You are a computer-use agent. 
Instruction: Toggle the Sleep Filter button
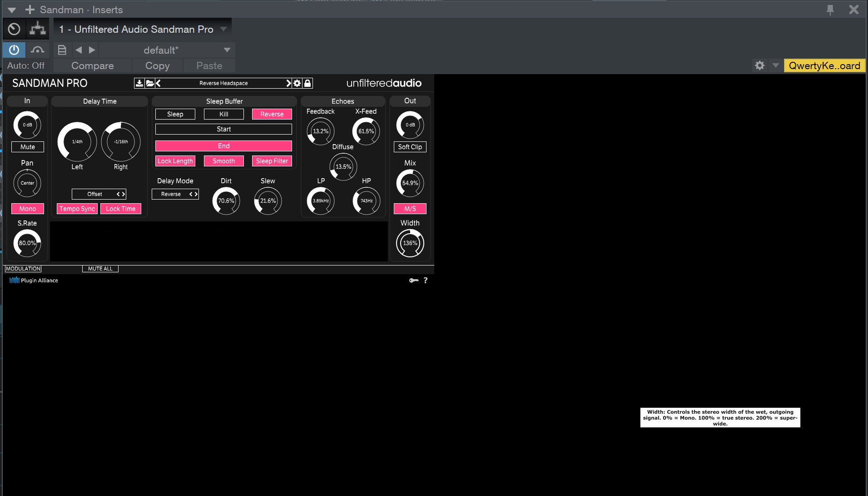pyautogui.click(x=272, y=161)
